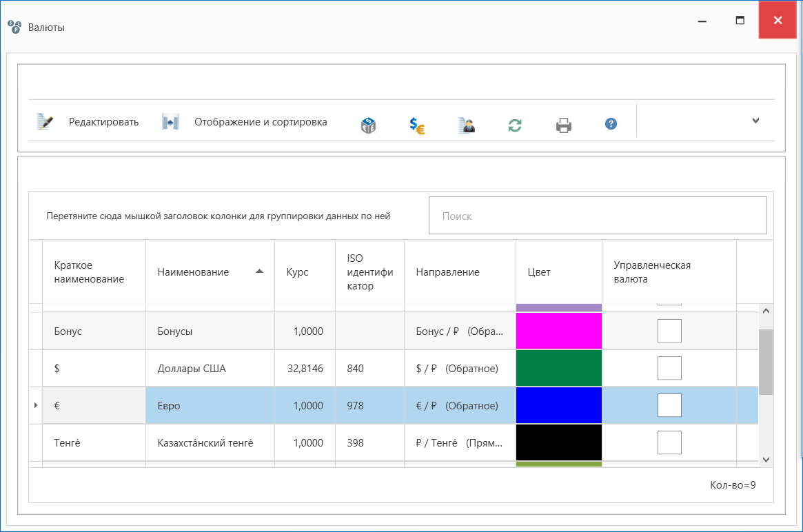Image resolution: width=803 pixels, height=532 pixels.
Task: Click the ₽ / Тенге direction cell
Action: 460,442
